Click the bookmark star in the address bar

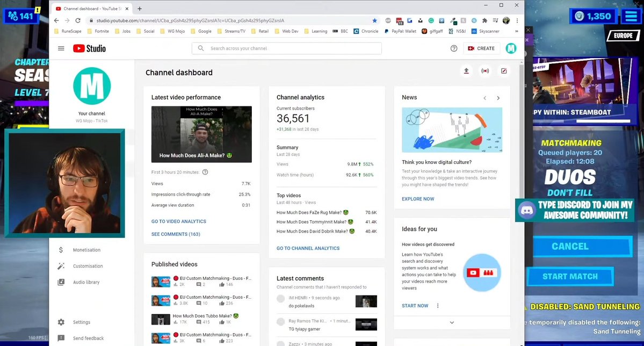pos(374,20)
